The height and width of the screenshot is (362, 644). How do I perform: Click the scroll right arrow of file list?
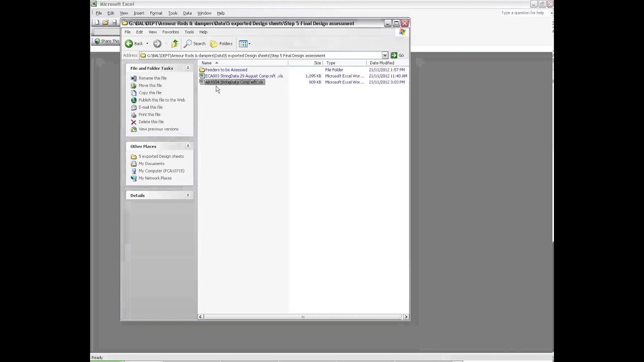pyautogui.click(x=406, y=317)
